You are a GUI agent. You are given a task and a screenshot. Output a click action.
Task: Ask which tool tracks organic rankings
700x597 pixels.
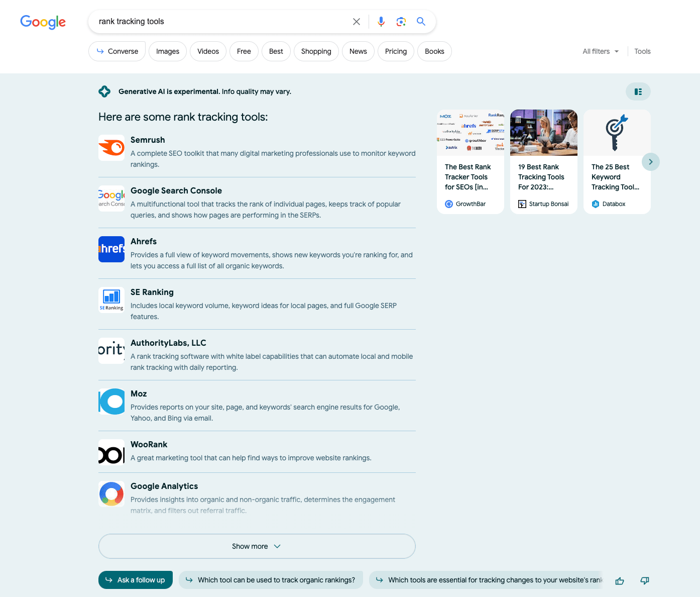(271, 580)
